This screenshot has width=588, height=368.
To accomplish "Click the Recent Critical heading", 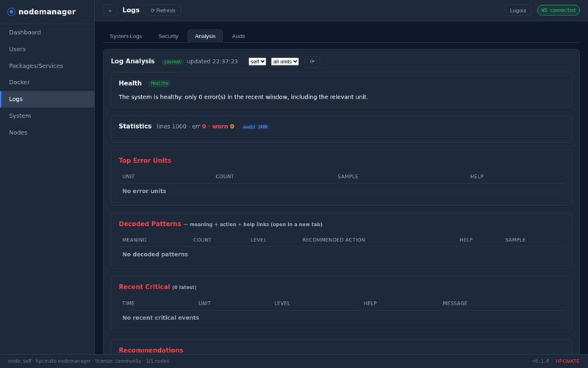I will 144,287.
